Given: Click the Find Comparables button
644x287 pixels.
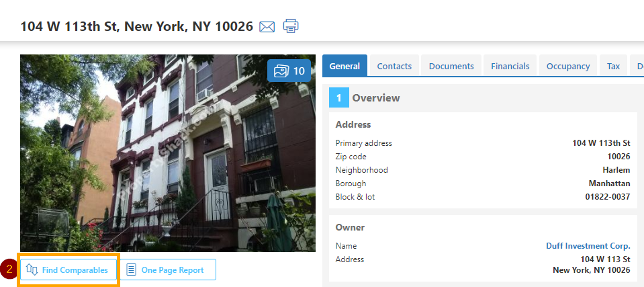Looking at the screenshot, I should [x=68, y=270].
